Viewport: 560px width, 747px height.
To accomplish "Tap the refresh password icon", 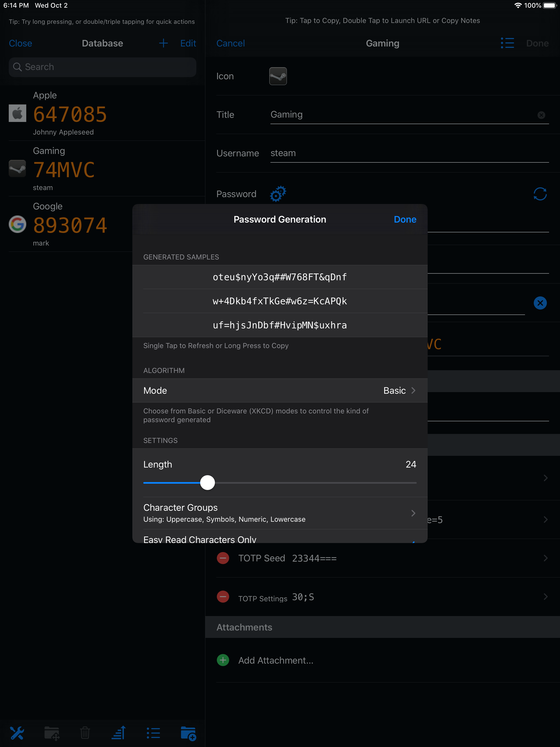I will point(539,194).
